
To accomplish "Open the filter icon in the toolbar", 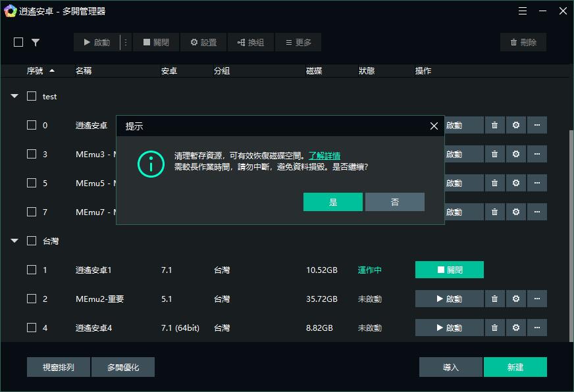I will coord(36,42).
